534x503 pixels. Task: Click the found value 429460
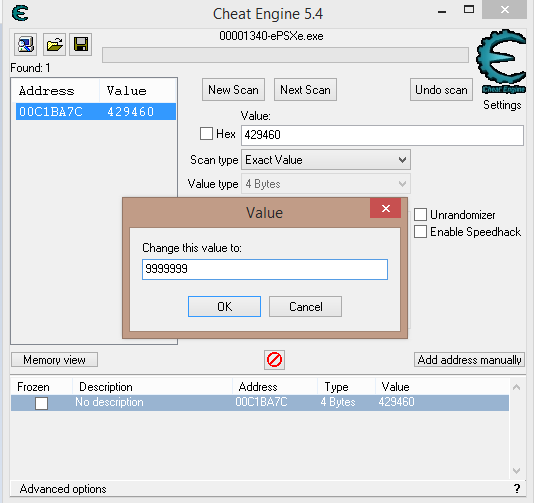[130, 112]
